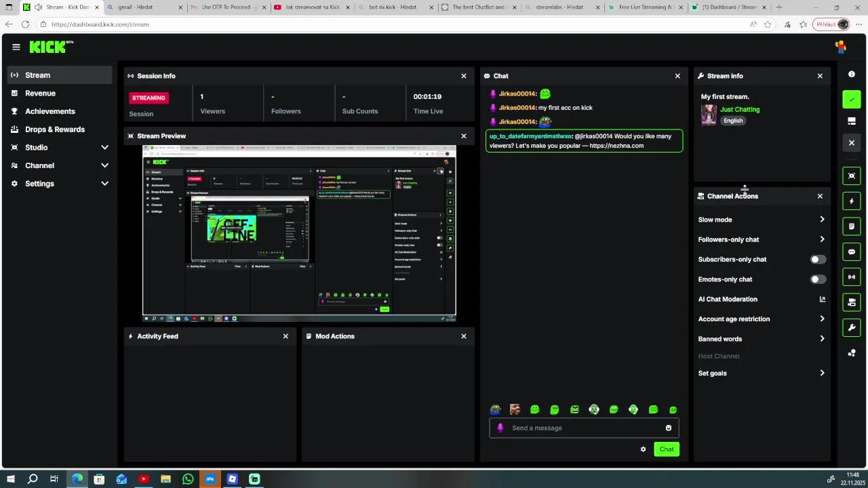Toggle the chat bubble widget icon in right toolbar
This screenshot has width=868, height=488.
click(852, 251)
